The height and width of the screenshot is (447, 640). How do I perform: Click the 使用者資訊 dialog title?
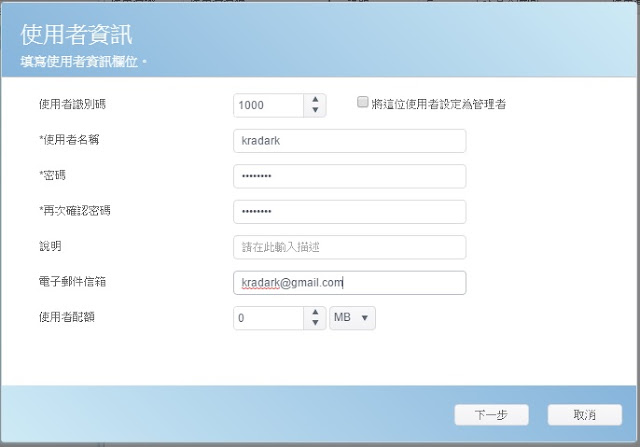77,34
